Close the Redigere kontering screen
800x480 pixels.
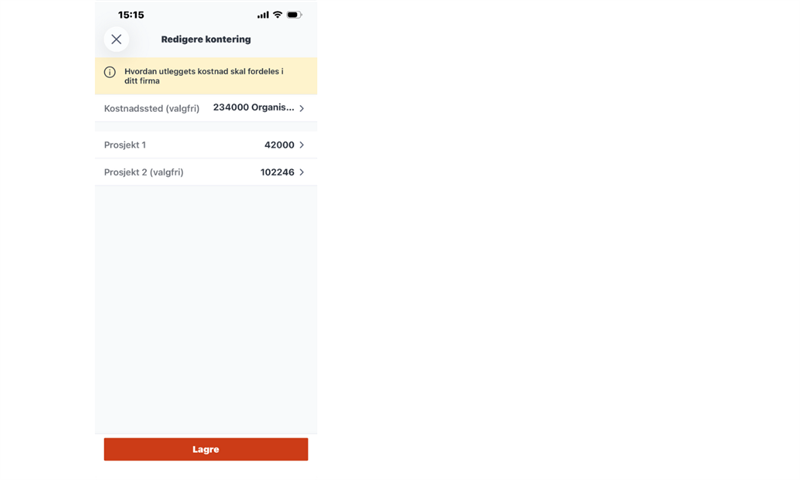(116, 39)
